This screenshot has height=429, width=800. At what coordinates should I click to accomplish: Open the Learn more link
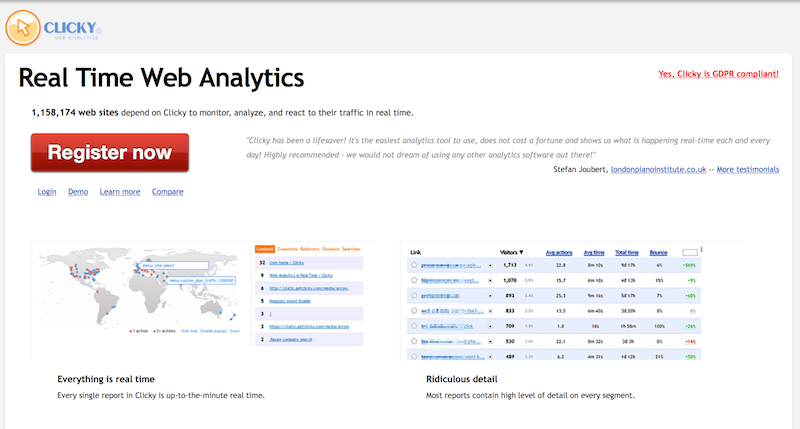point(120,192)
